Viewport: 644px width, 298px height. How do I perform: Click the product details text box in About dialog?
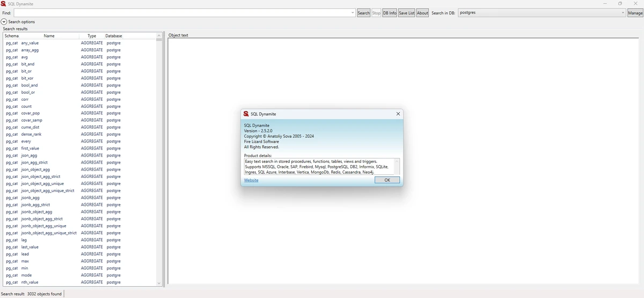321,166
